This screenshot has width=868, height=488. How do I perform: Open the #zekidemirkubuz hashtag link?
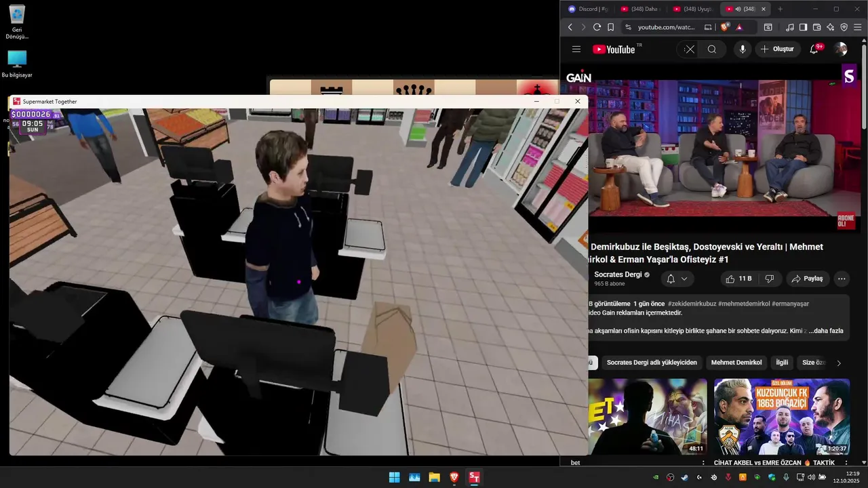click(692, 304)
